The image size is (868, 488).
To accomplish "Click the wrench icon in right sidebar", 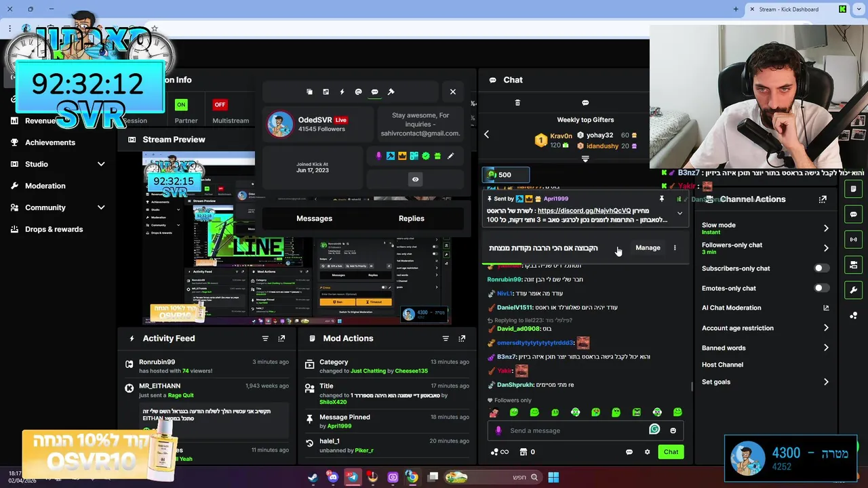I will tap(853, 290).
